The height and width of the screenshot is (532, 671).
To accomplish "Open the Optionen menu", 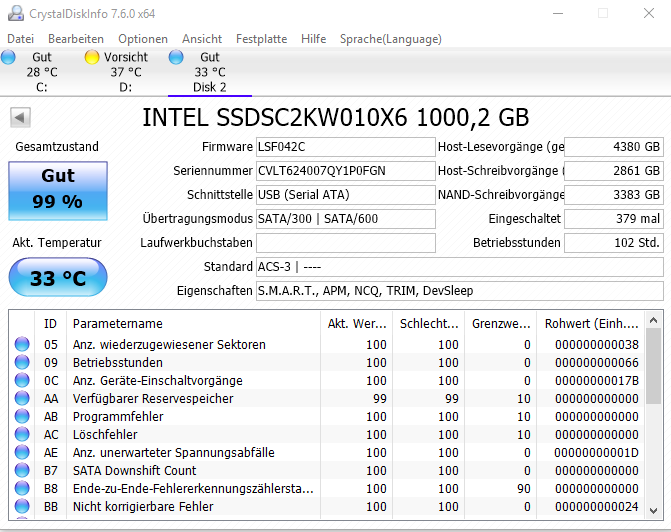I will point(143,39).
